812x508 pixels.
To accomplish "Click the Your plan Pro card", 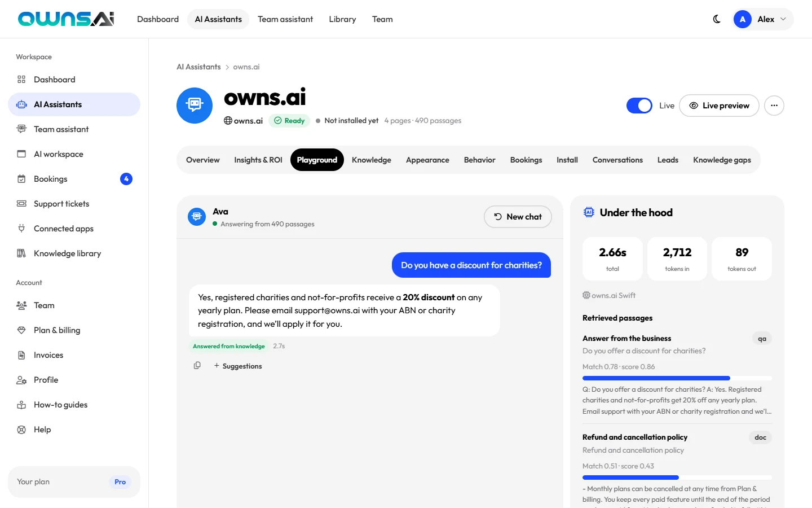I will 74,482.
